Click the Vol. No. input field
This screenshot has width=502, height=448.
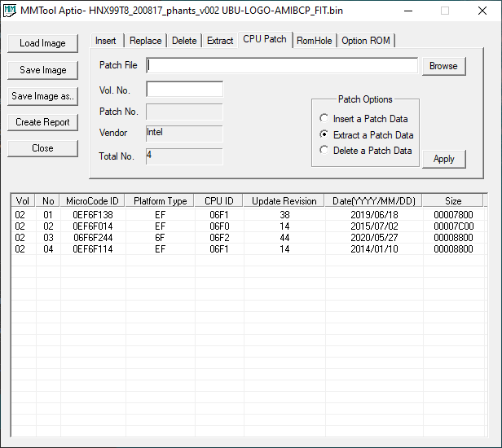(185, 90)
